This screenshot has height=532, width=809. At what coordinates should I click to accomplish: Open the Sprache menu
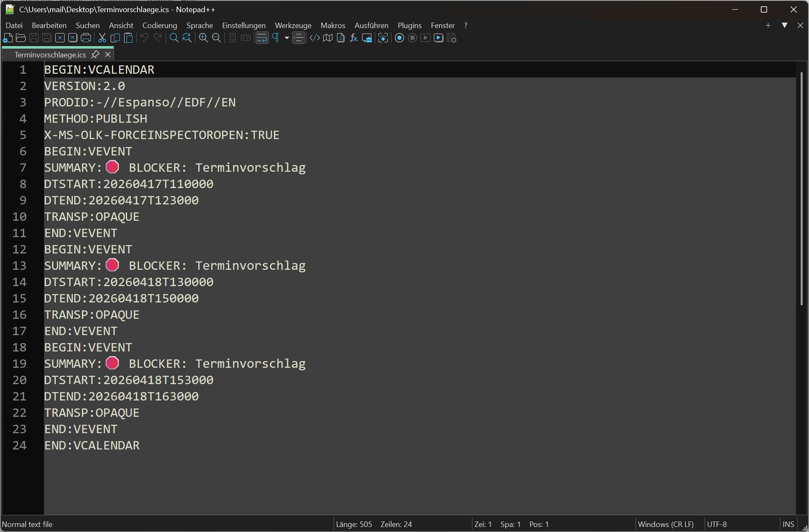(200, 26)
